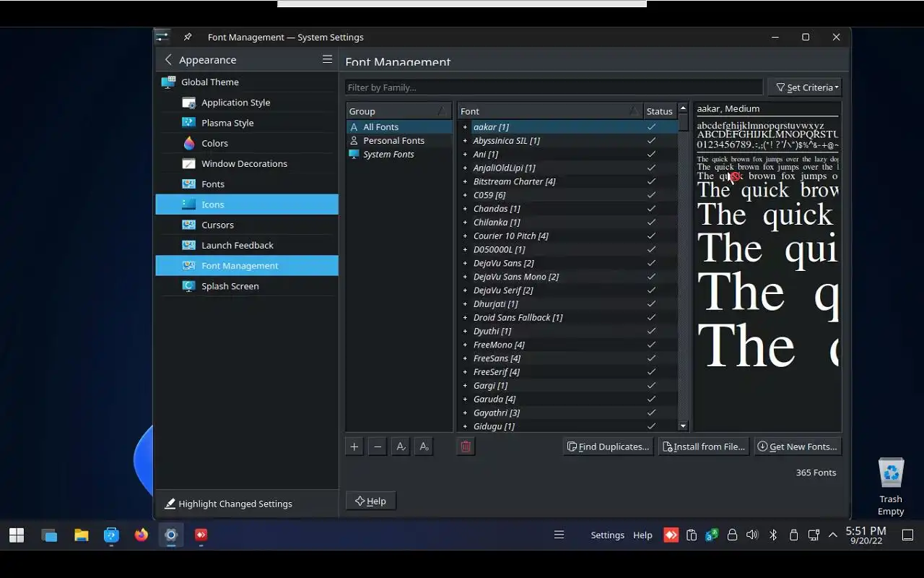Screen dimensions: 924x578
Task: Open Launch Feedback settings
Action: [x=247, y=245]
